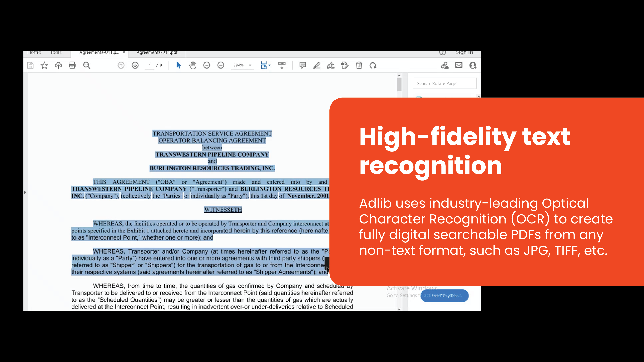
Task: Open the Fill & Sign tool
Action: (x=331, y=65)
